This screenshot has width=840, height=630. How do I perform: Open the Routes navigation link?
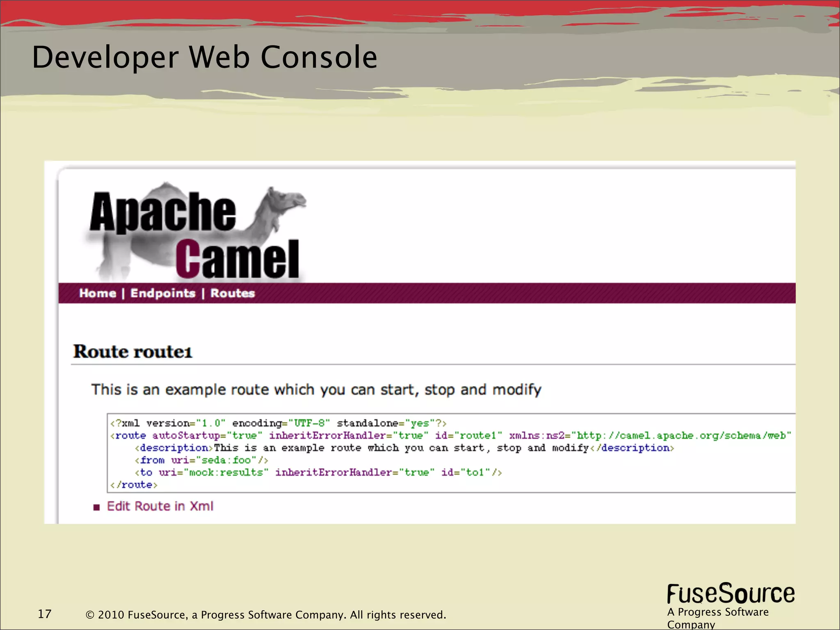(x=233, y=293)
